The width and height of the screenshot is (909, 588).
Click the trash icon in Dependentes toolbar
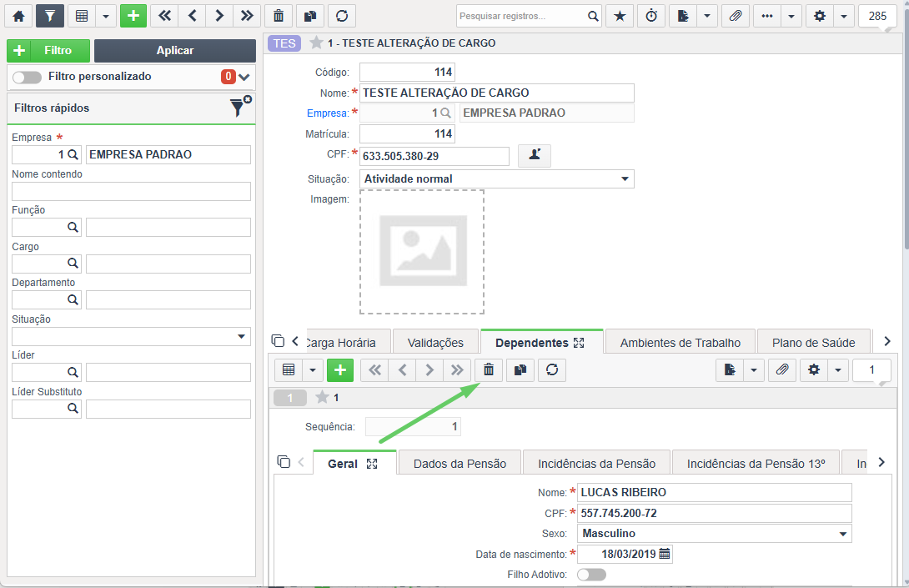tap(489, 370)
